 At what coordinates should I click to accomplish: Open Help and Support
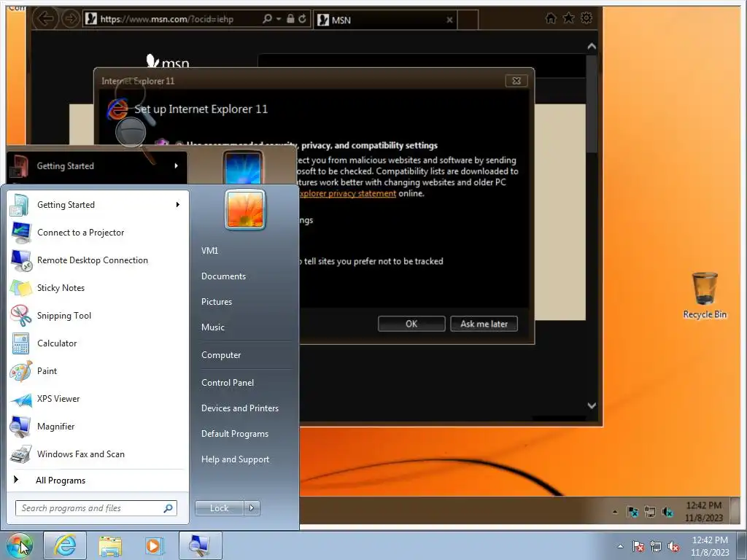pyautogui.click(x=236, y=459)
